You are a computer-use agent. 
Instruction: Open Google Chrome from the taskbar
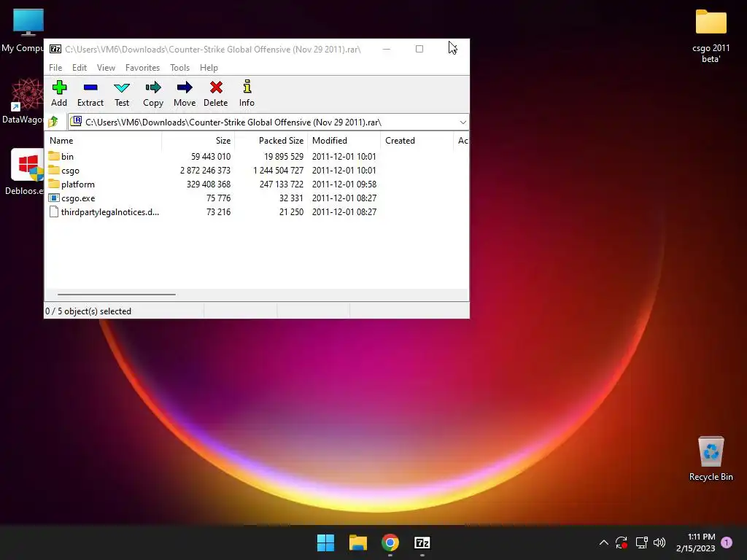390,542
